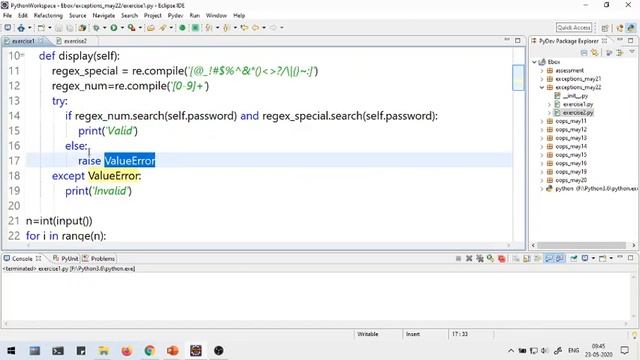Open the Run menu
The image size is (640, 360).
pos(195,16)
